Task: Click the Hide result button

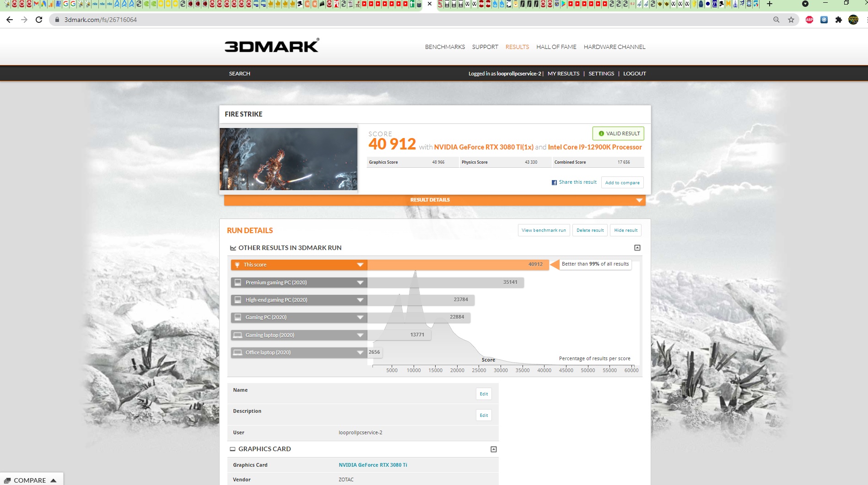Action: point(625,230)
